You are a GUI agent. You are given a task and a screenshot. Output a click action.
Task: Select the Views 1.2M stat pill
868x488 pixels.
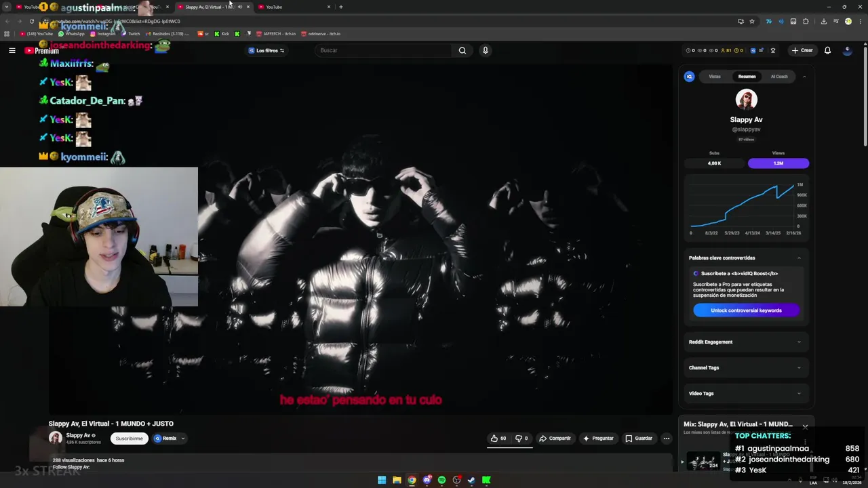point(778,163)
